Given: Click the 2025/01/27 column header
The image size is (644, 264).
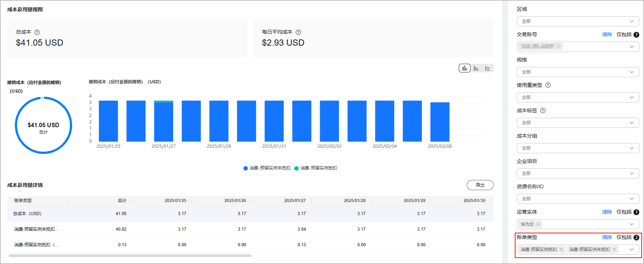Looking at the screenshot, I should 295,201.
